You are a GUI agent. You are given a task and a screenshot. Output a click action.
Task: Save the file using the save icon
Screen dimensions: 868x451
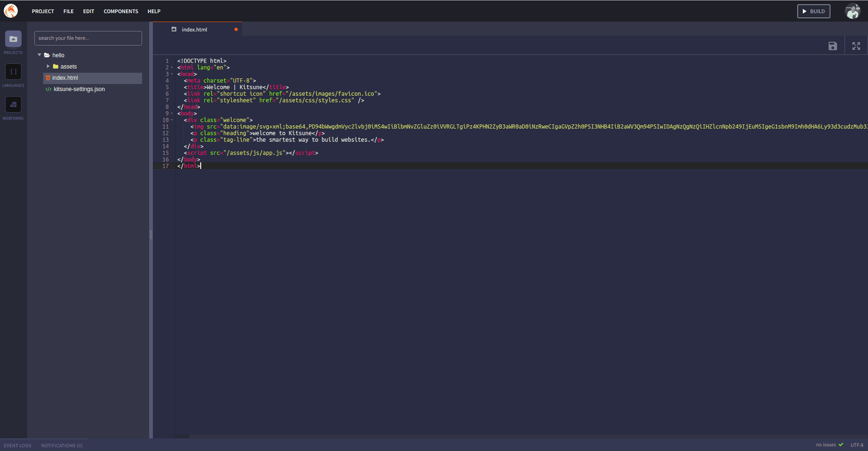tap(833, 46)
